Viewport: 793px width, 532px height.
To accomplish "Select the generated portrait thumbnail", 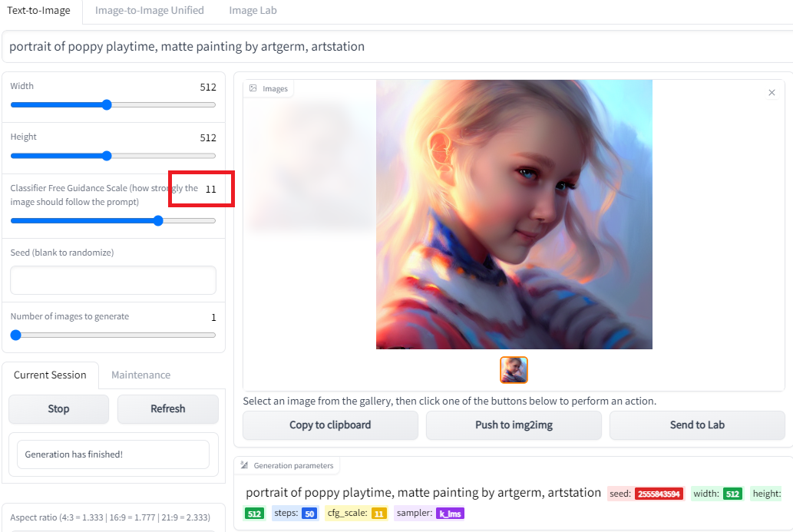I will [x=514, y=370].
